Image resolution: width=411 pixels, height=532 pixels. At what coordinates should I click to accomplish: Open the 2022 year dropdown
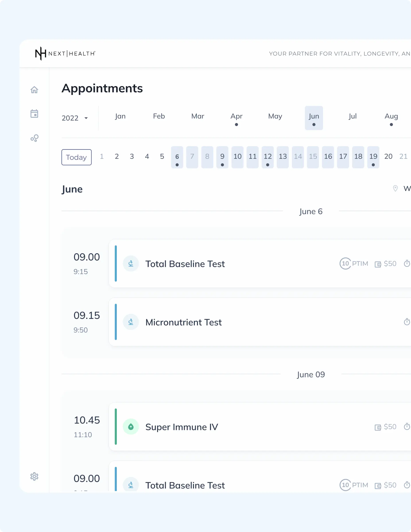coord(75,118)
